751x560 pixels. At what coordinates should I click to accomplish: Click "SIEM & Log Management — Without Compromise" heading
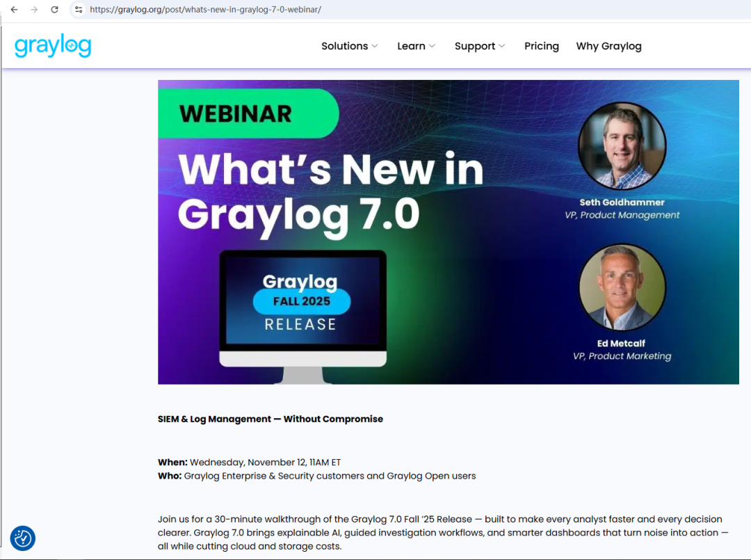tap(270, 419)
